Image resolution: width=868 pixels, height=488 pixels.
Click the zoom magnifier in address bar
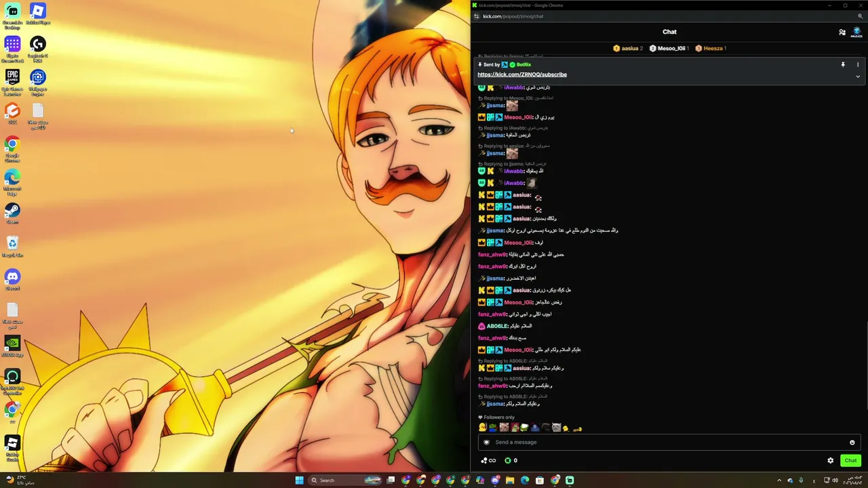[861, 16]
